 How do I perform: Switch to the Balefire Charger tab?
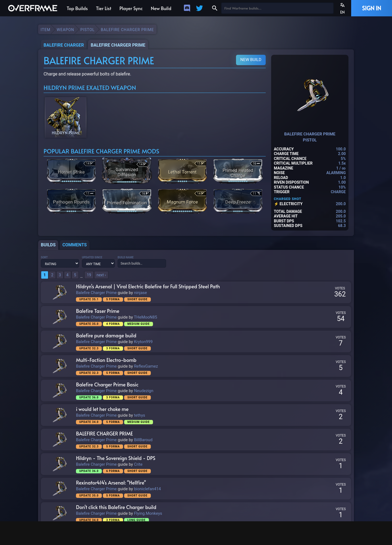pos(64,45)
